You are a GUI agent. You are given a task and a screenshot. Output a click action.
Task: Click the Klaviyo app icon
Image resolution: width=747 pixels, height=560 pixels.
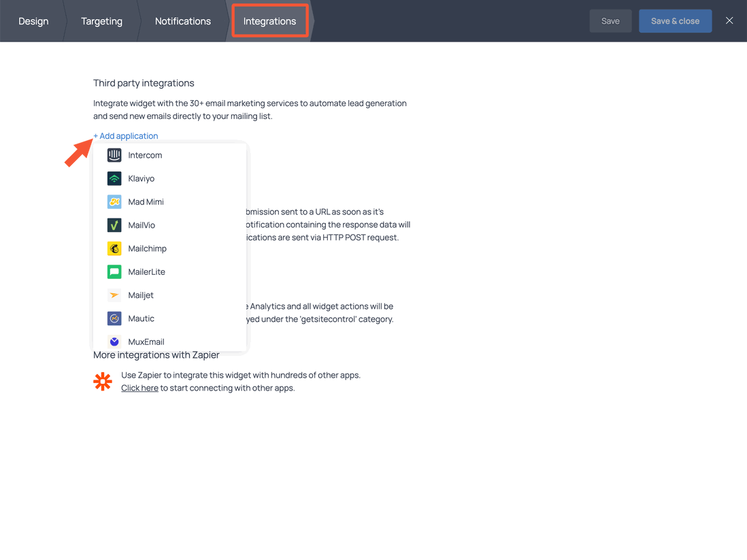coord(114,178)
